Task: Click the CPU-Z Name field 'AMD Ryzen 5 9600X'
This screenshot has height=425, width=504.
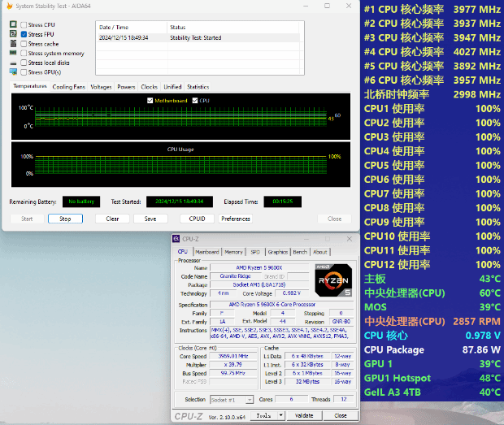Action: click(259, 267)
